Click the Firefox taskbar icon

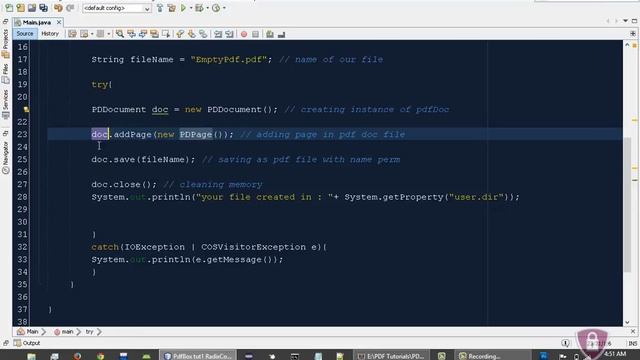coord(77,356)
